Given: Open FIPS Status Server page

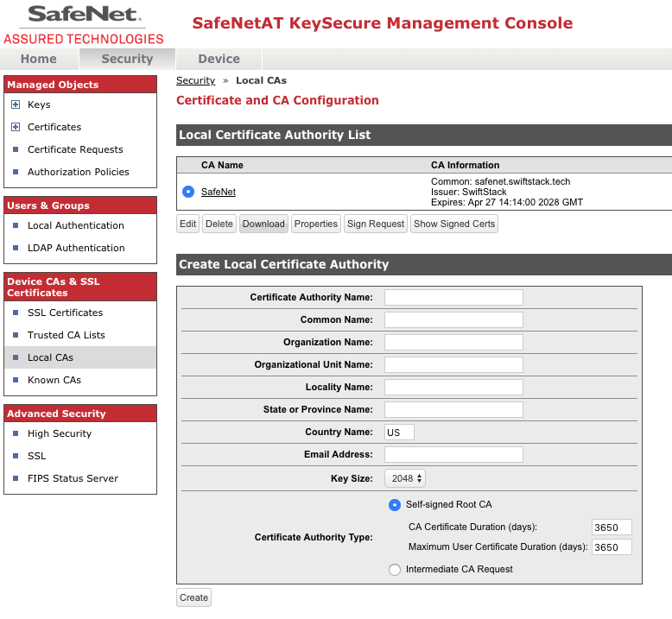Looking at the screenshot, I should 73,478.
